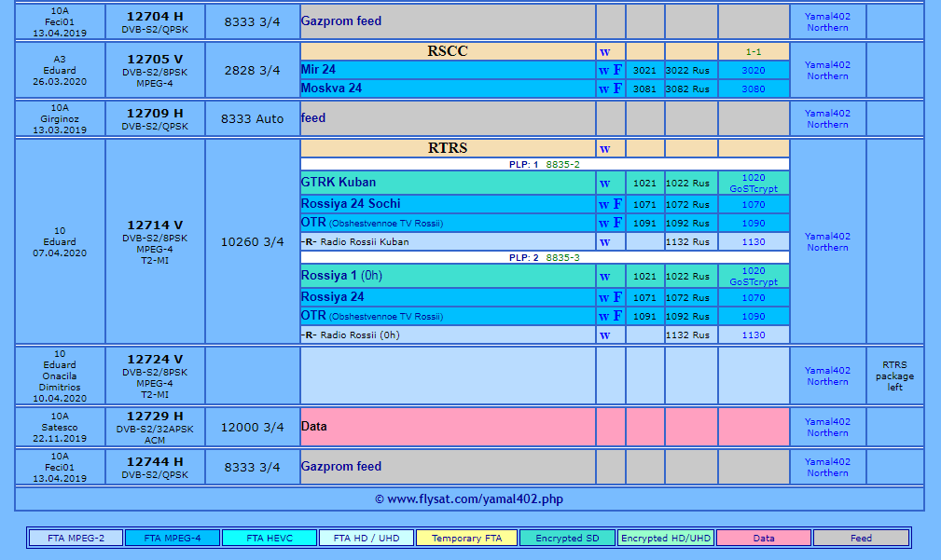The image size is (941, 560).
Task: Click the 'F' icon for OTR under PLP 1
Action: click(x=617, y=223)
